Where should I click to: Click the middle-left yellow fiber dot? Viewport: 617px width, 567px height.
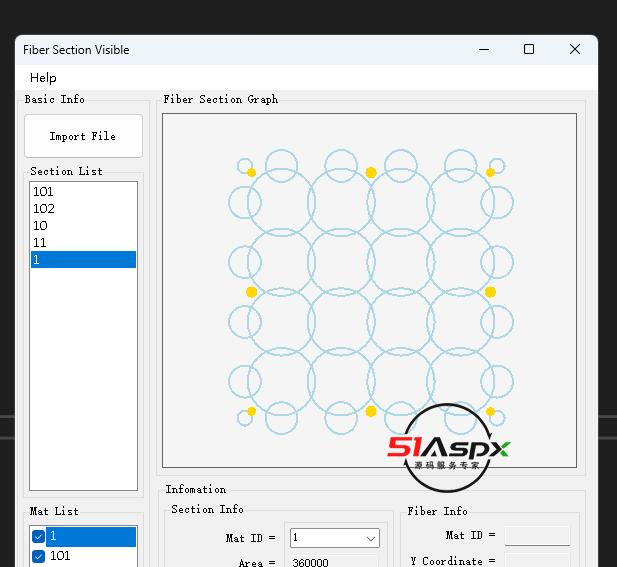[x=251, y=292]
